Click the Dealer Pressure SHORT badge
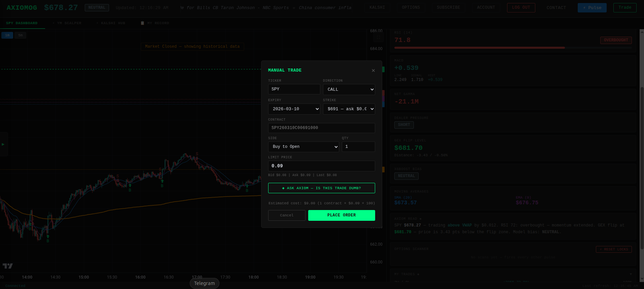This screenshot has width=644, height=289. click(404, 125)
